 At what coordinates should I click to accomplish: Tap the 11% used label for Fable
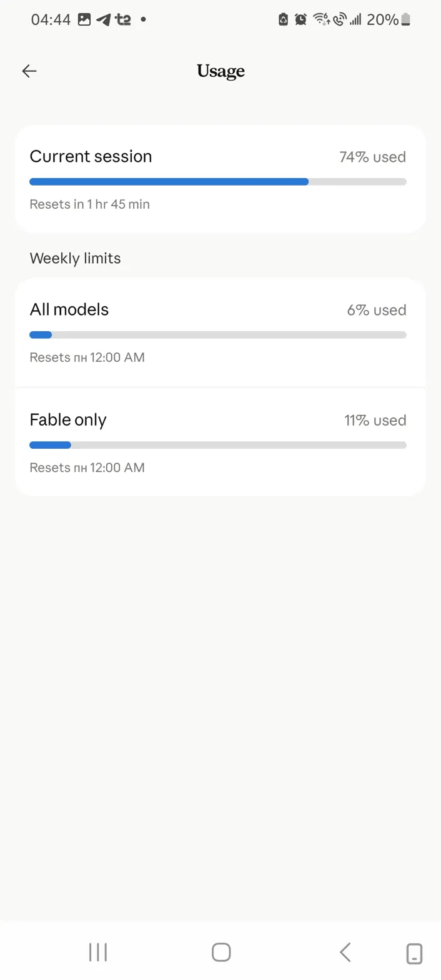(375, 421)
